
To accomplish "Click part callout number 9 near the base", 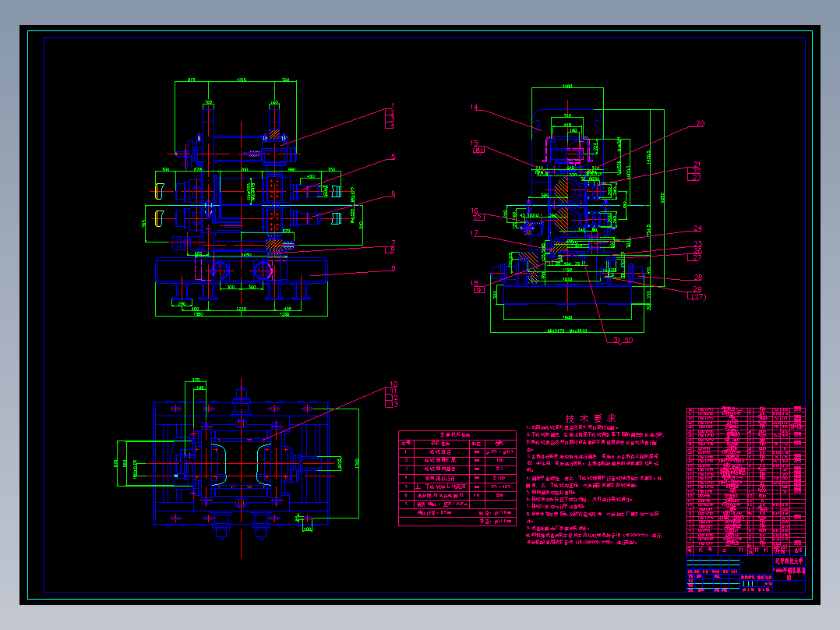I will pyautogui.click(x=394, y=268).
